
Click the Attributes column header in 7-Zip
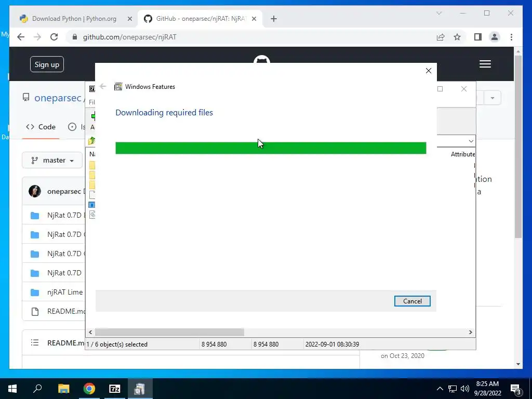pyautogui.click(x=462, y=154)
